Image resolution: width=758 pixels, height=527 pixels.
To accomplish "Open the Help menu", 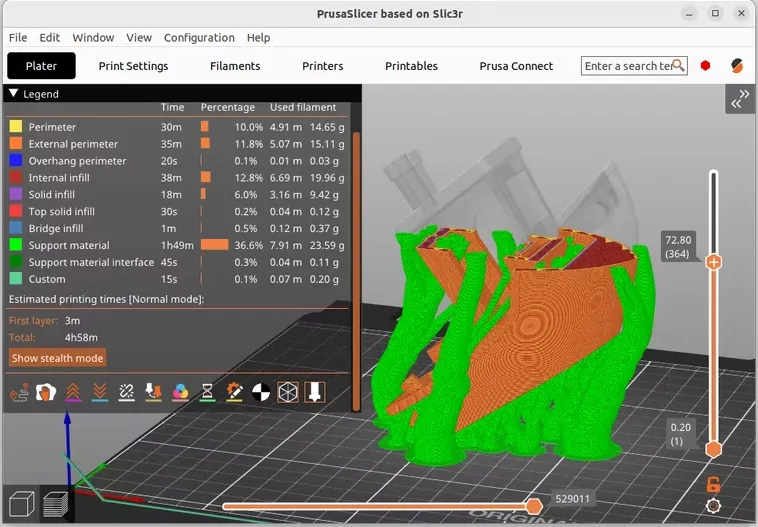I will tap(258, 38).
